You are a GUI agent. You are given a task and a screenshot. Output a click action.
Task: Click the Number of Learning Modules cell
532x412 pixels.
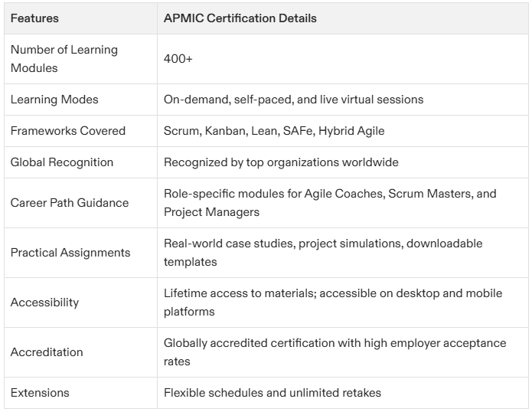[x=64, y=59]
